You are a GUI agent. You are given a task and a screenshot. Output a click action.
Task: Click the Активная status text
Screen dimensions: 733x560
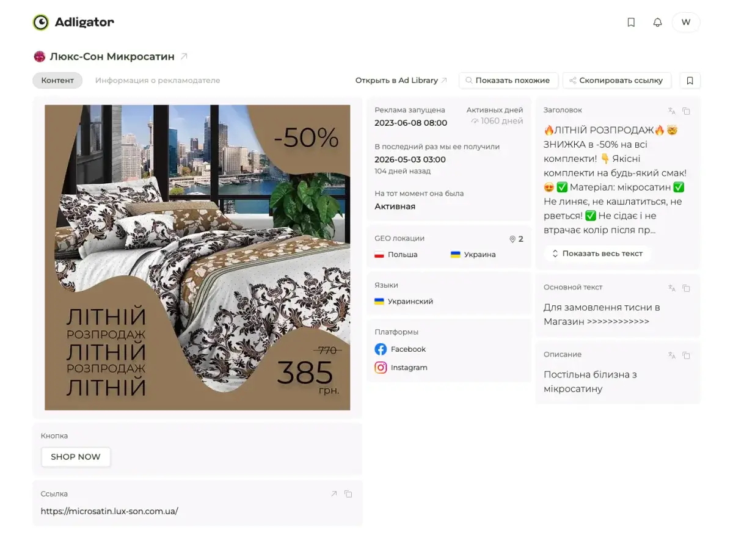click(395, 206)
